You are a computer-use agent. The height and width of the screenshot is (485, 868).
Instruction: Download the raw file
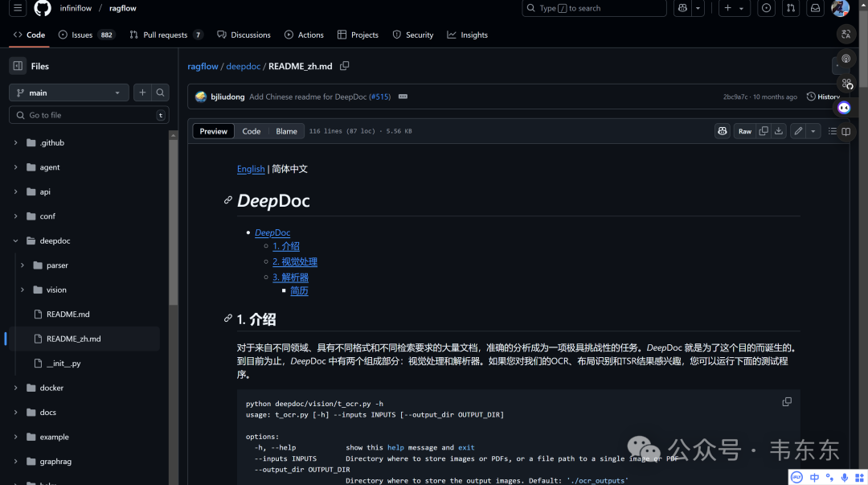point(779,131)
